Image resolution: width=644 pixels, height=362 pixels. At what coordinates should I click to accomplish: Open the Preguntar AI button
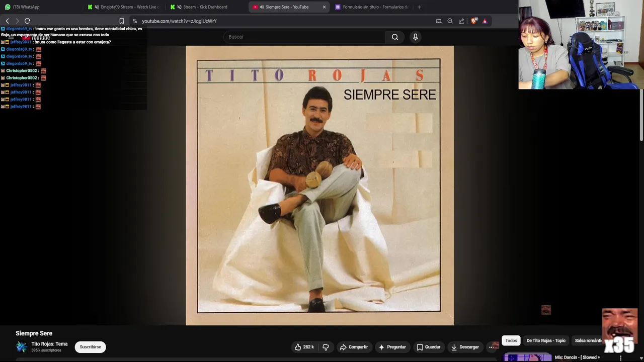click(392, 347)
